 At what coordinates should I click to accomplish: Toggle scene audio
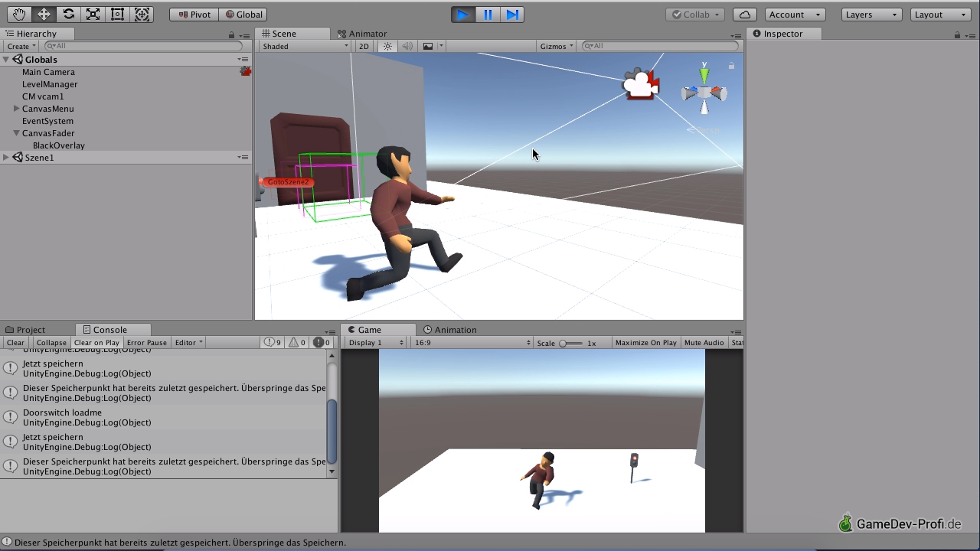407,46
